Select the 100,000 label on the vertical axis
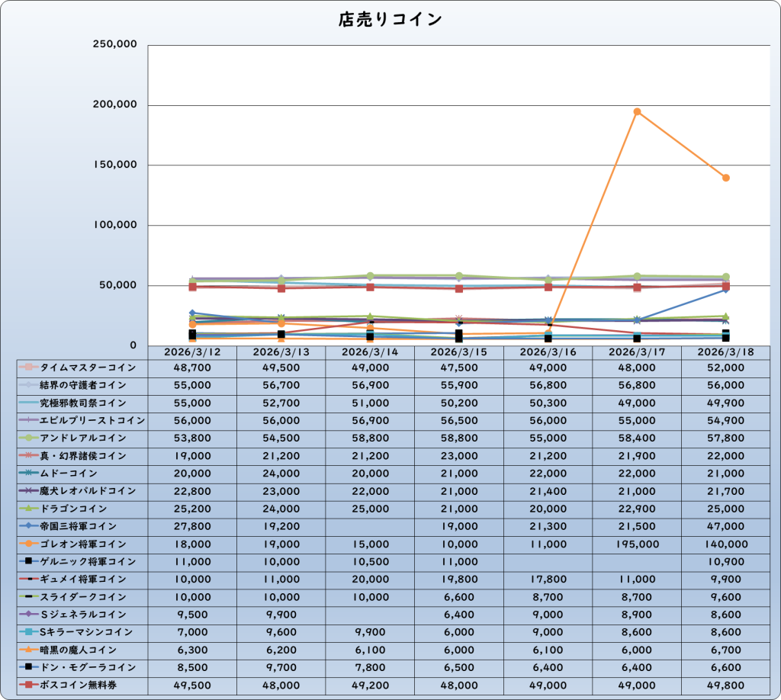The image size is (781, 700). point(114,226)
